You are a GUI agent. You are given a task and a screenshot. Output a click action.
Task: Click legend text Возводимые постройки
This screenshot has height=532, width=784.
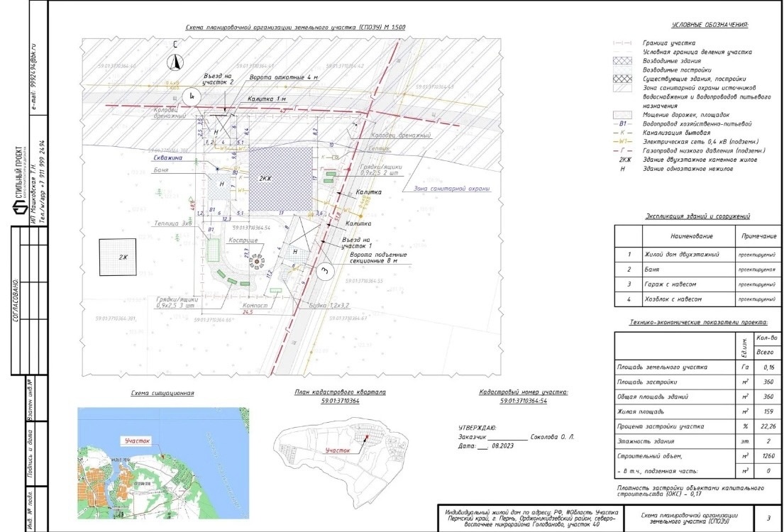pyautogui.click(x=677, y=70)
